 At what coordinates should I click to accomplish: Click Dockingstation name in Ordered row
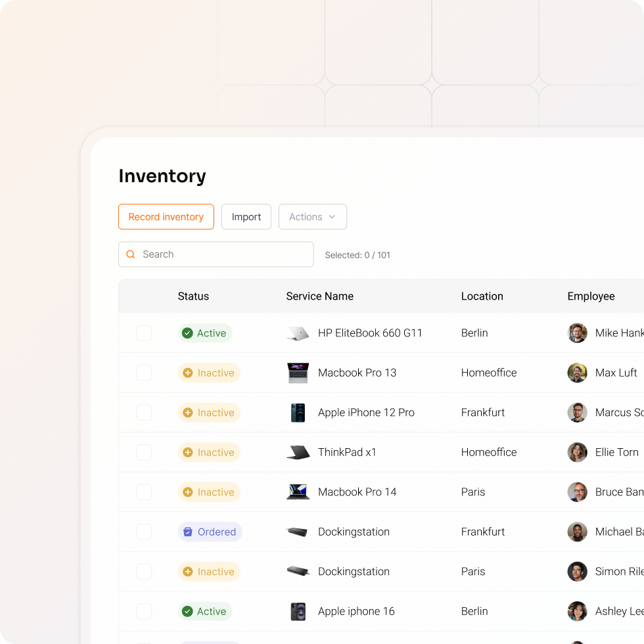(x=354, y=532)
